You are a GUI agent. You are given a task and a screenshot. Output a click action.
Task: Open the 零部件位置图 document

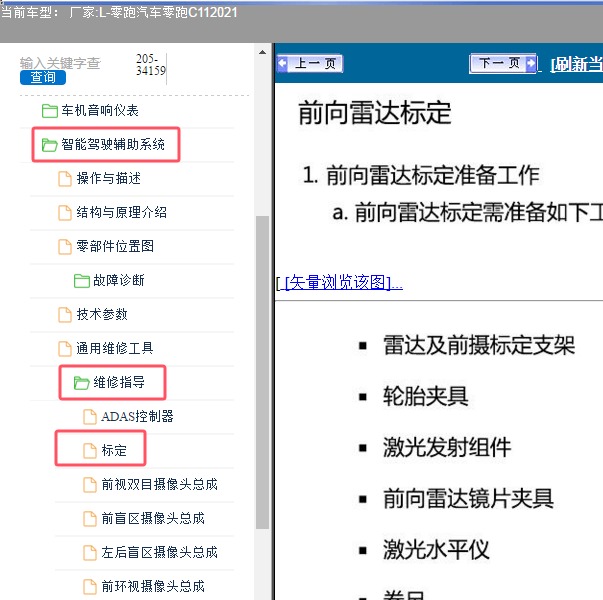point(115,246)
